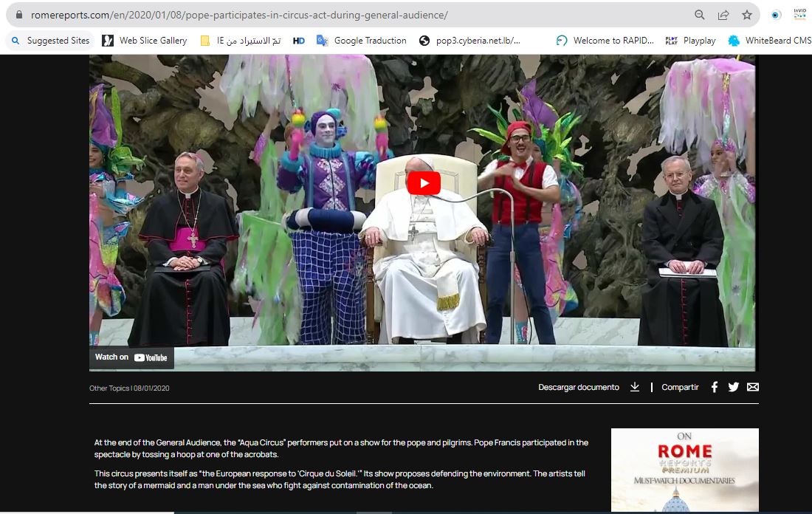
Task: Click the Descargar documento link
Action: point(578,387)
